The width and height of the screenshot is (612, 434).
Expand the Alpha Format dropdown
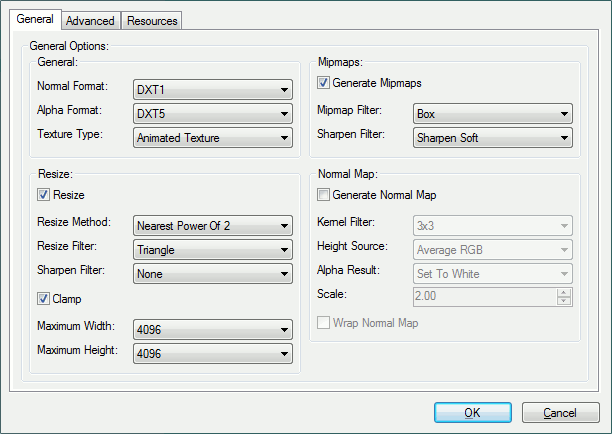pos(212,113)
